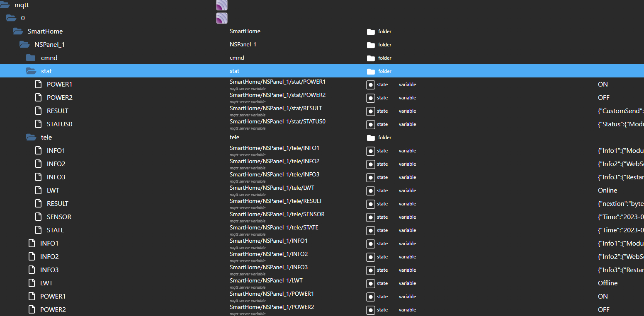Click the Online value of tele/LWT
The width and height of the screenshot is (644, 316).
pyautogui.click(x=608, y=191)
